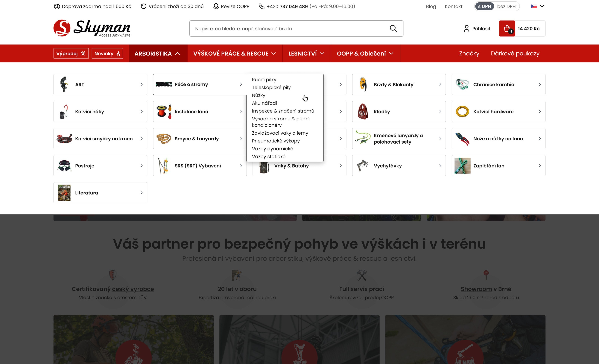
Task: Expand the LESNICTVÍ menu
Action: tap(306, 53)
